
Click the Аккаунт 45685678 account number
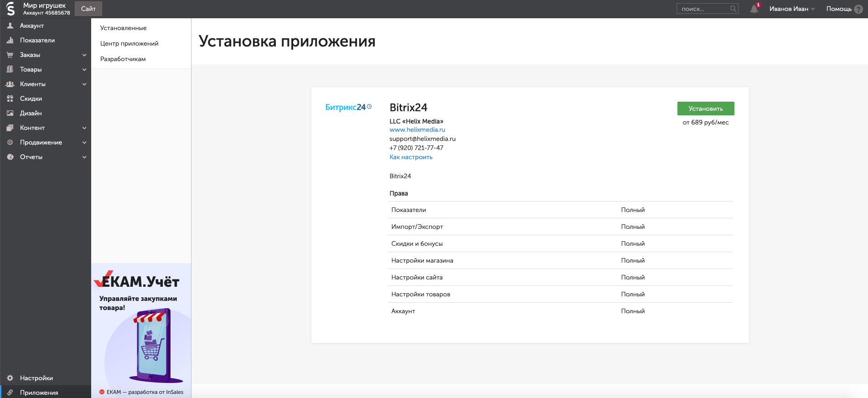point(46,13)
